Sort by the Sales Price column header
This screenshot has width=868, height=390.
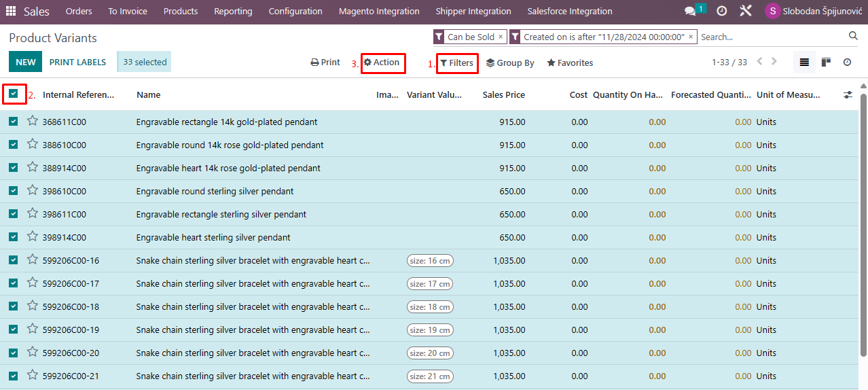tap(504, 95)
